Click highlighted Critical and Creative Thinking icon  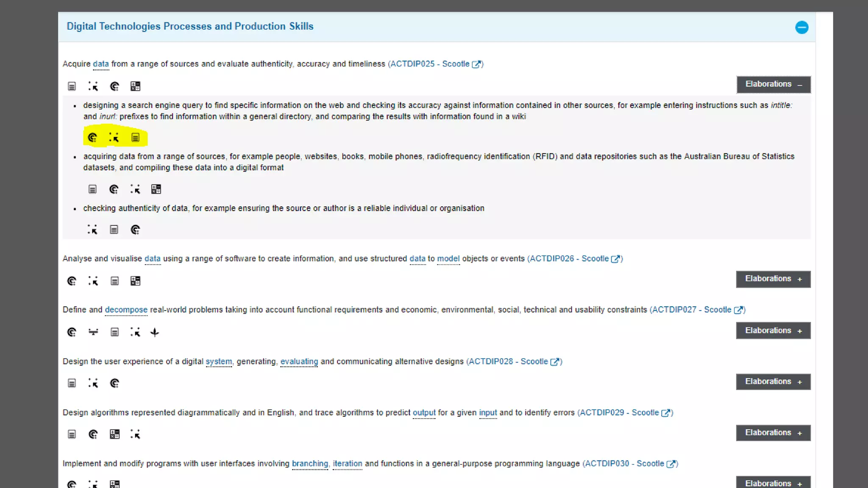click(92, 138)
